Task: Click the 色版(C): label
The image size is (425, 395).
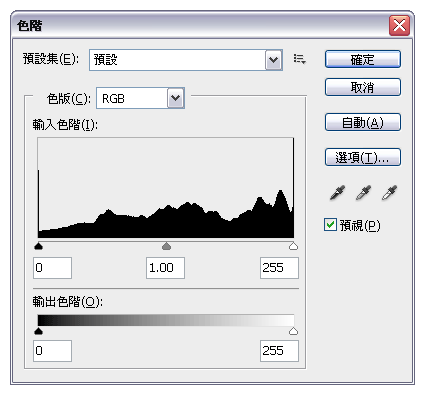Action: (69, 99)
